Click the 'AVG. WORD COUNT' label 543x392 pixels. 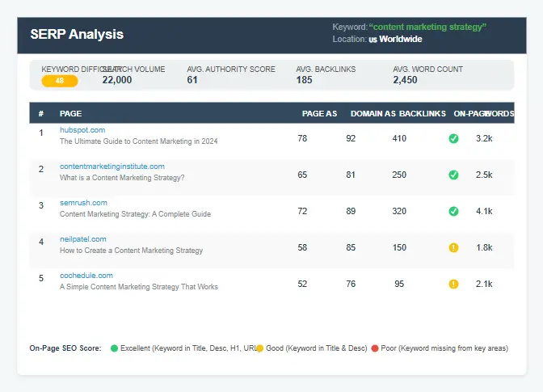[x=427, y=70]
